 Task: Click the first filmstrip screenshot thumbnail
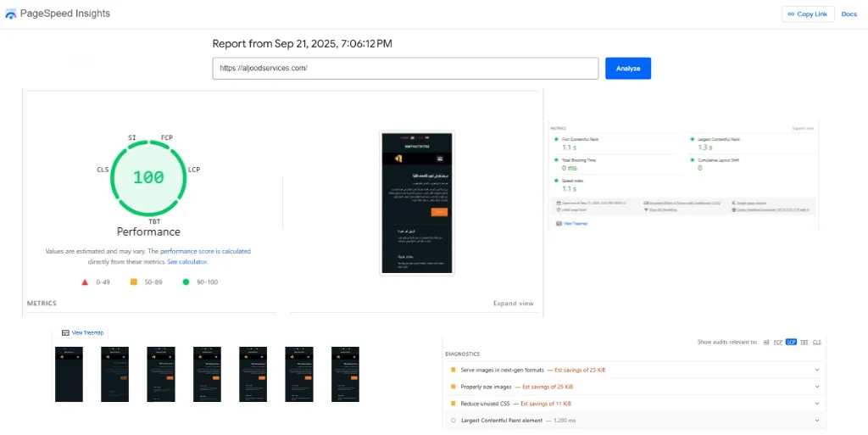coord(70,374)
